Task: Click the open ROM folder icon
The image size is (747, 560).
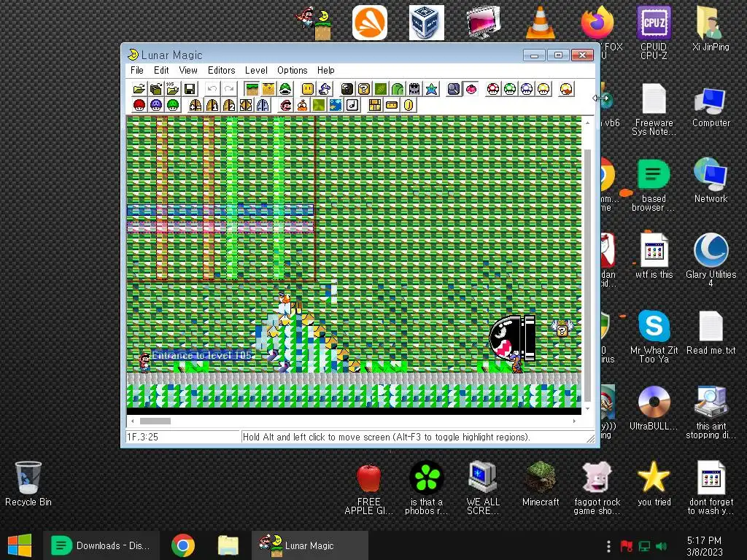Action: pyautogui.click(x=139, y=89)
